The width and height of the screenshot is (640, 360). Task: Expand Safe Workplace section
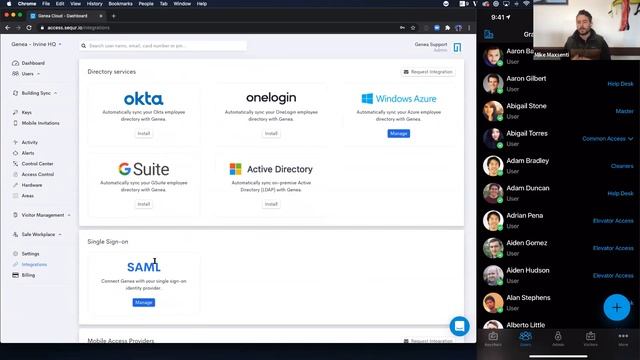point(37,234)
